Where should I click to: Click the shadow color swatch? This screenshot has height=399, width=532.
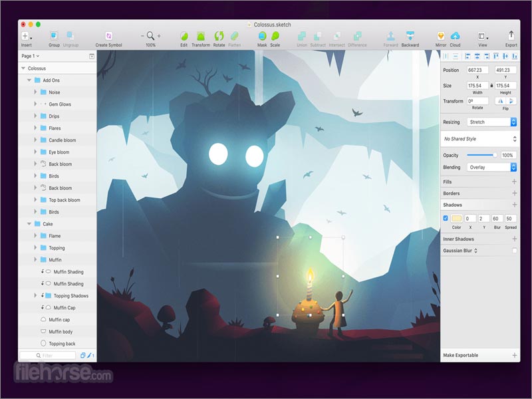coord(456,218)
